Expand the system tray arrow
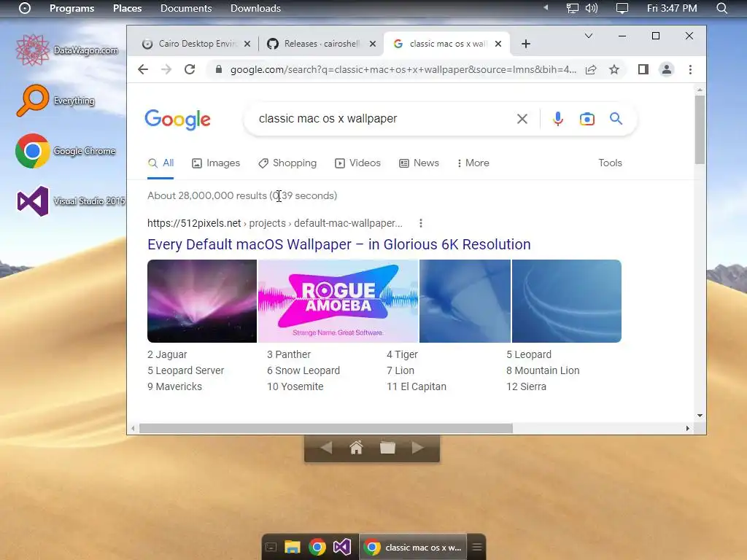This screenshot has width=747, height=560. coord(546,7)
